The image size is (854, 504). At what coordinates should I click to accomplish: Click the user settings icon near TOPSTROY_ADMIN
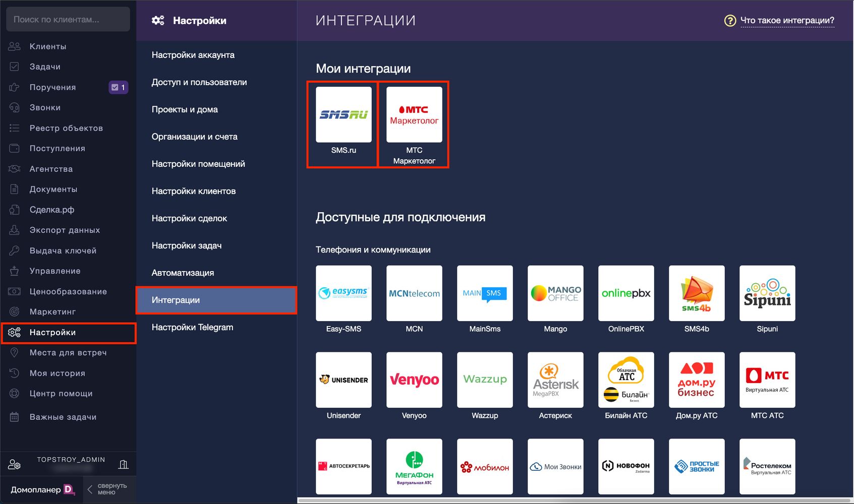[x=15, y=465]
